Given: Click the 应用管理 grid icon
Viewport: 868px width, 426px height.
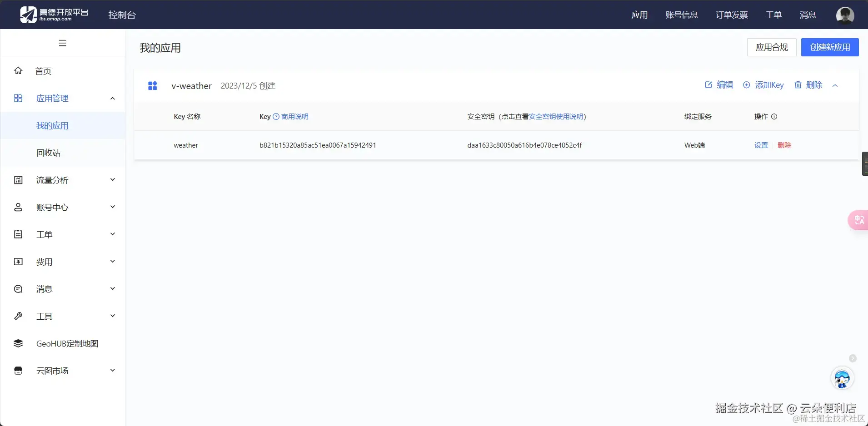Looking at the screenshot, I should tap(18, 98).
